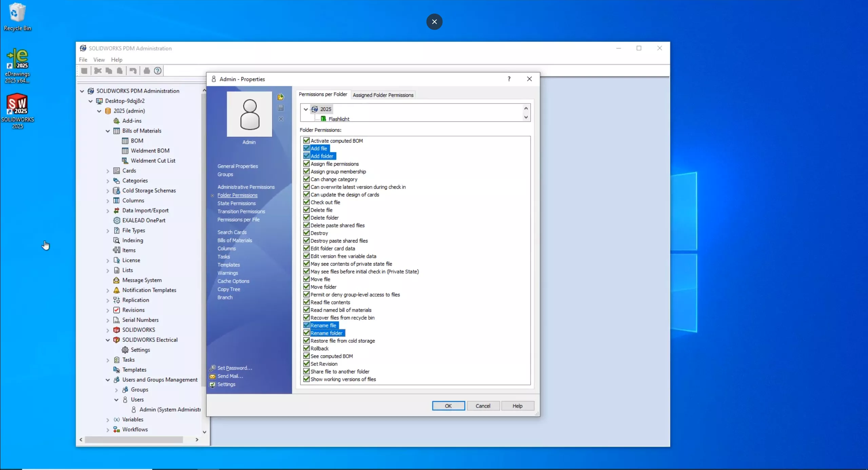Toggle the Set Revision checkbox
The height and width of the screenshot is (470, 868).
[x=306, y=364]
